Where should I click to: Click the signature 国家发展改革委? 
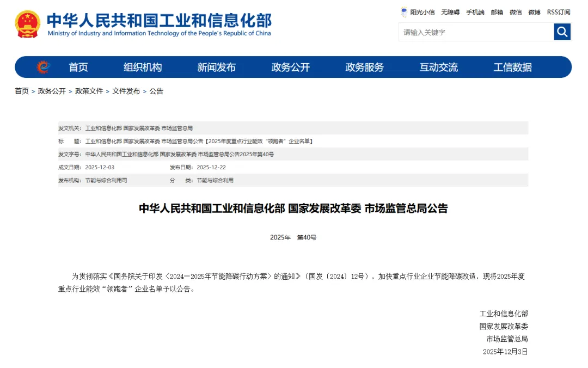pos(504,327)
